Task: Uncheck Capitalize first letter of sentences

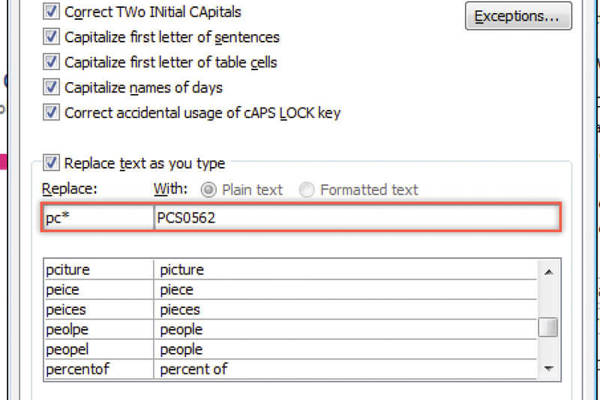Action: (51, 37)
